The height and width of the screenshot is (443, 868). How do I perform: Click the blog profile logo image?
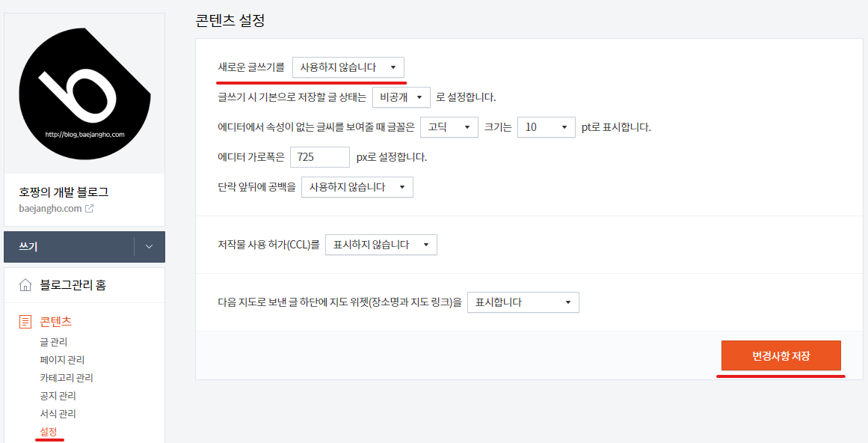tap(84, 94)
